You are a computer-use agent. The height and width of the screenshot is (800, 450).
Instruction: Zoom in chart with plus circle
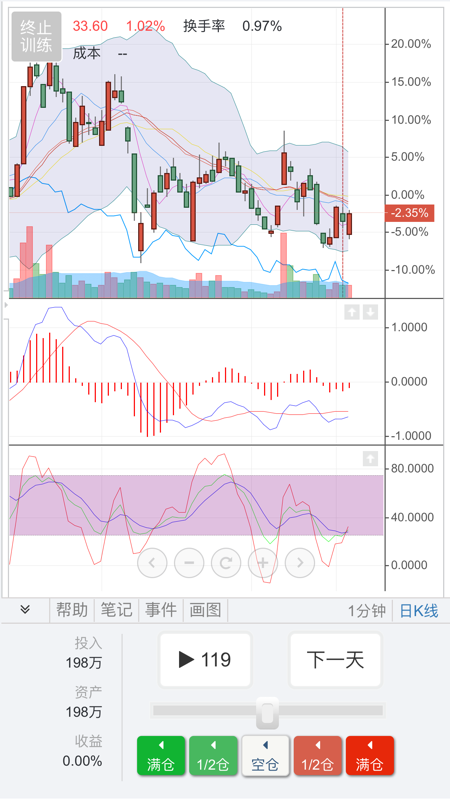(263, 563)
